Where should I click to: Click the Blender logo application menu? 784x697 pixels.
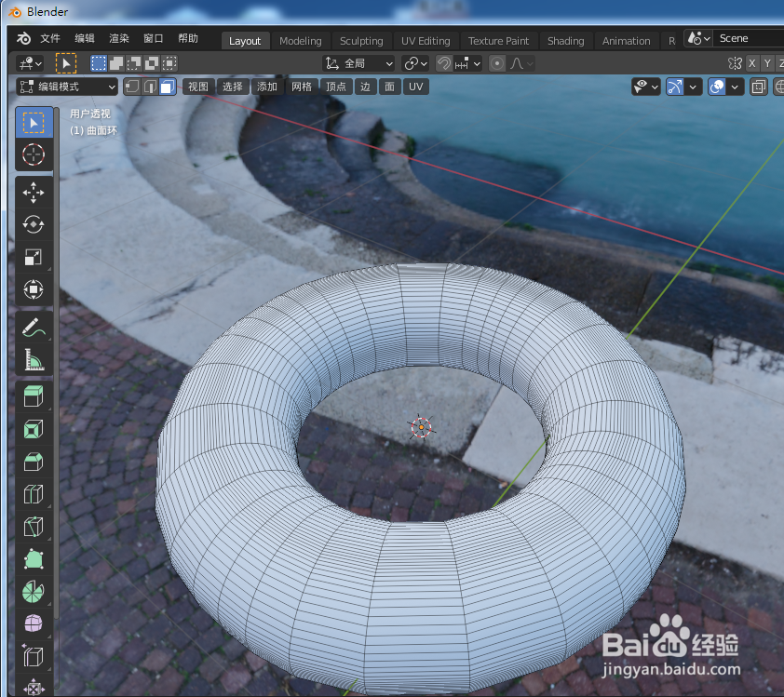pos(23,38)
